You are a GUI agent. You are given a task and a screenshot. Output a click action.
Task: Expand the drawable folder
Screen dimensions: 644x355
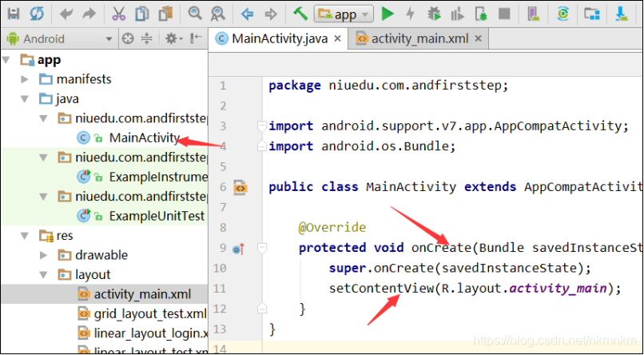click(x=43, y=255)
